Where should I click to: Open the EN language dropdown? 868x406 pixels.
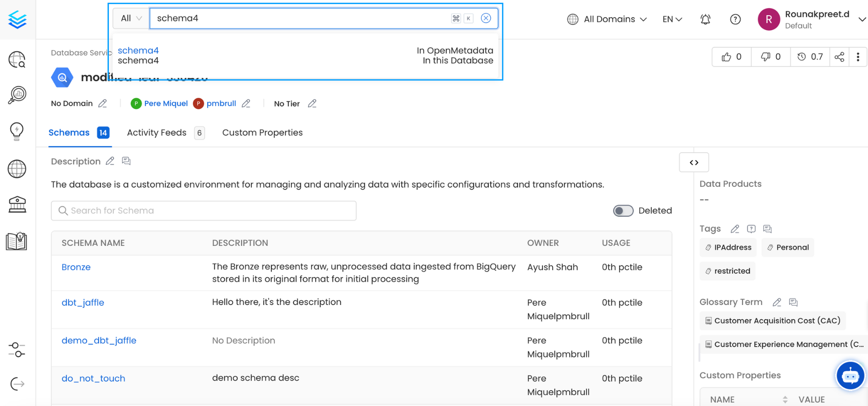(x=672, y=19)
